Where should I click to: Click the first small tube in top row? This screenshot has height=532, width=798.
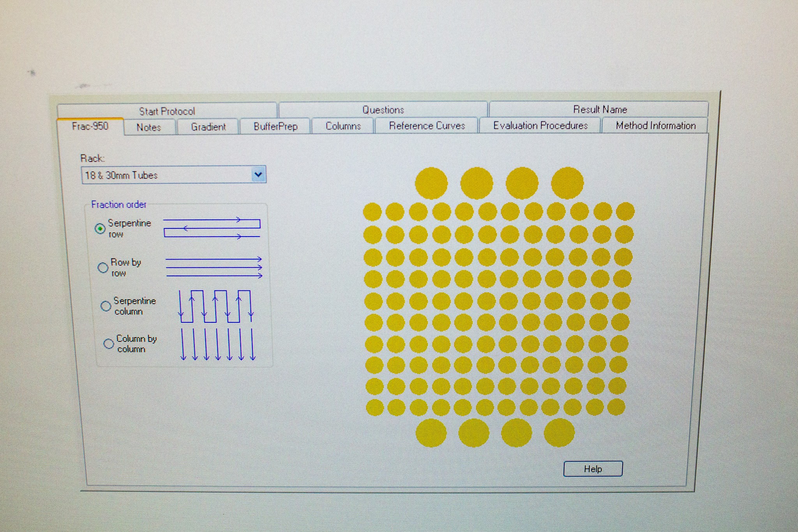pos(372,212)
